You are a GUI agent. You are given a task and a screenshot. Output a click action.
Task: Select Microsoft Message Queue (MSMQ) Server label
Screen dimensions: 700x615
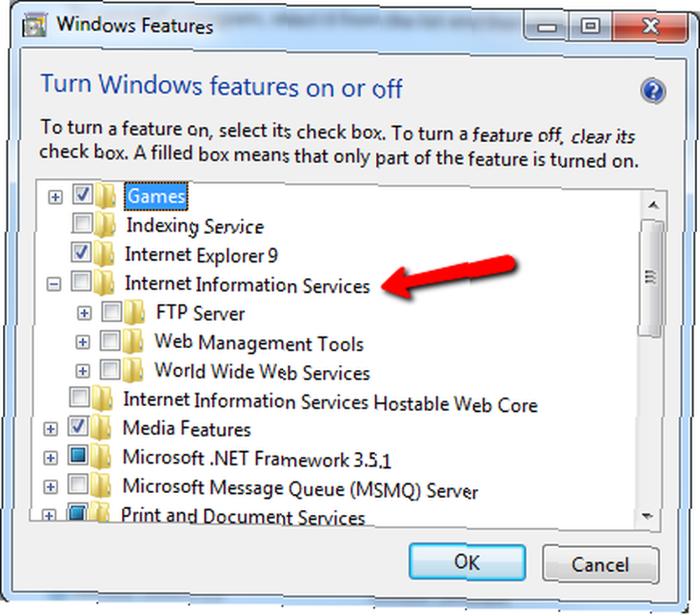[x=300, y=489]
